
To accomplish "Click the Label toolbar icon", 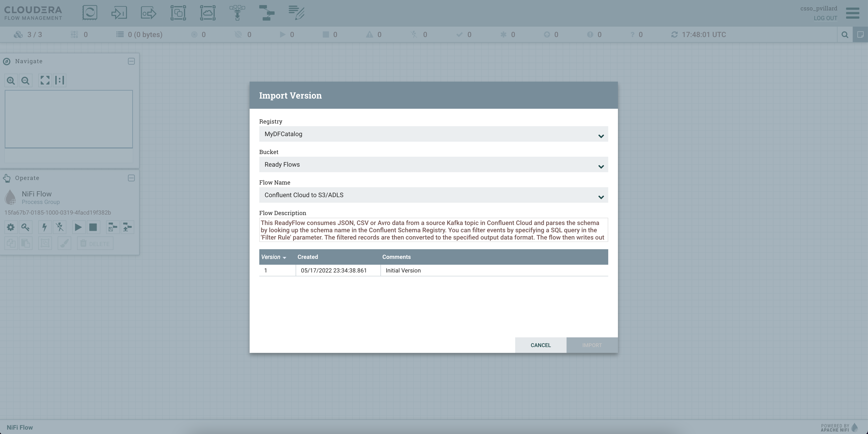I will 296,13.
